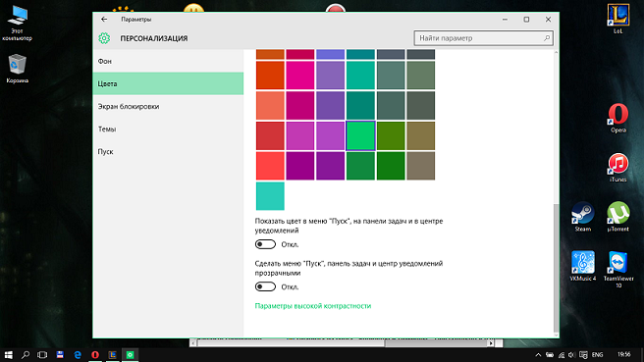644x362 pixels.
Task: Click the search magnifier in Найти параметр
Action: pyautogui.click(x=547, y=38)
